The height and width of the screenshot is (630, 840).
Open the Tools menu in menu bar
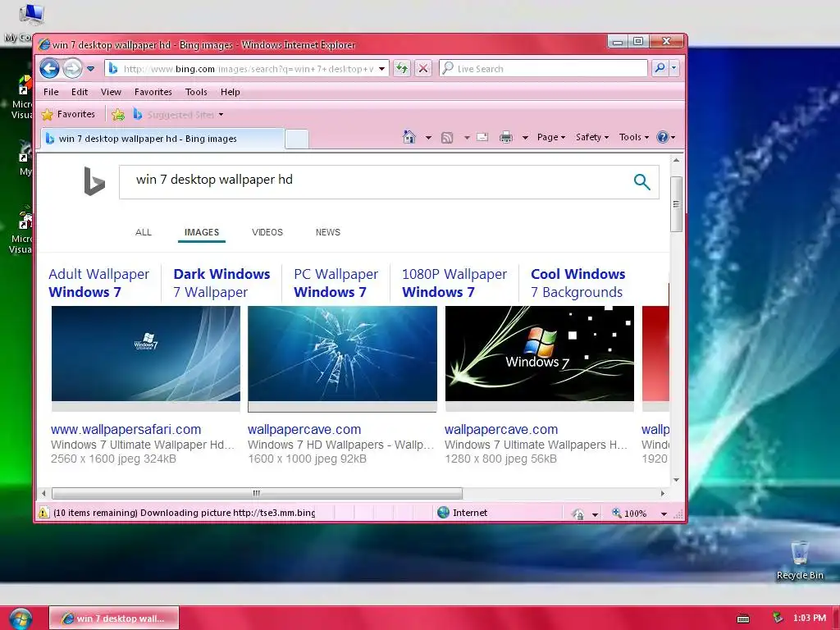click(196, 92)
